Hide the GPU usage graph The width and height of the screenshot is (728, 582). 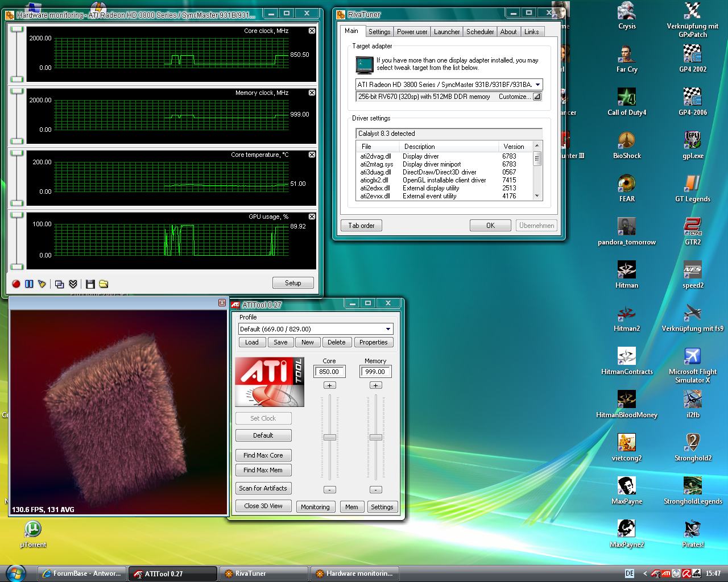(x=312, y=217)
